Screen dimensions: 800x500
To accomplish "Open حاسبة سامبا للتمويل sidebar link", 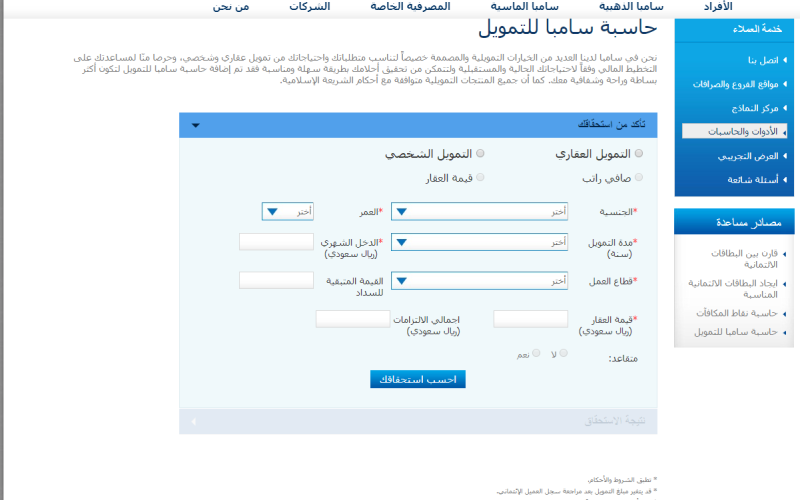I will click(735, 332).
